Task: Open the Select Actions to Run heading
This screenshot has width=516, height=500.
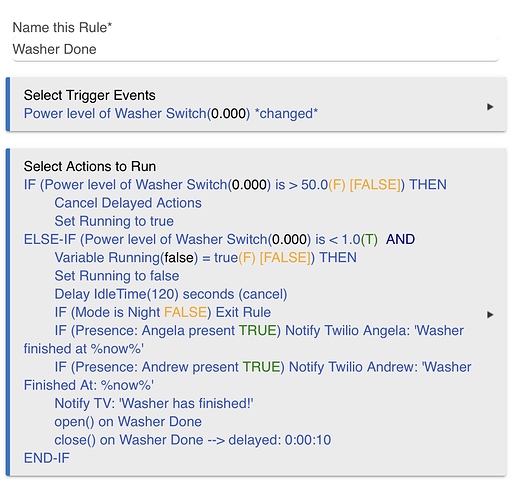Action: pos(90,166)
